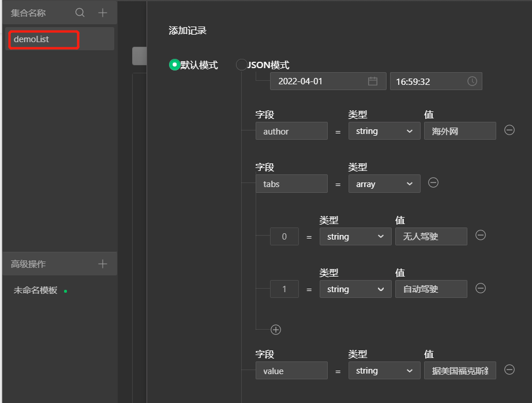Remove the value field with minus icon
Screen dimensions: 532x403
pyautogui.click(x=509, y=370)
